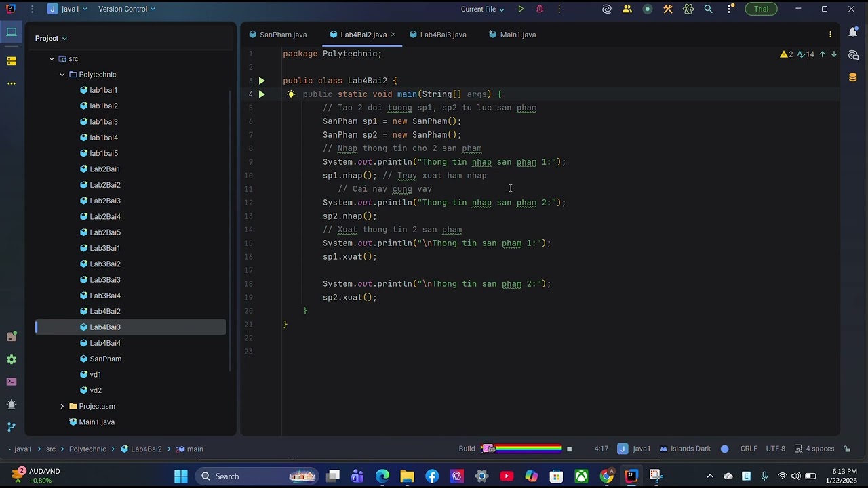The width and height of the screenshot is (868, 488).
Task: Open IDE settings menu with update dot
Action: (730, 9)
